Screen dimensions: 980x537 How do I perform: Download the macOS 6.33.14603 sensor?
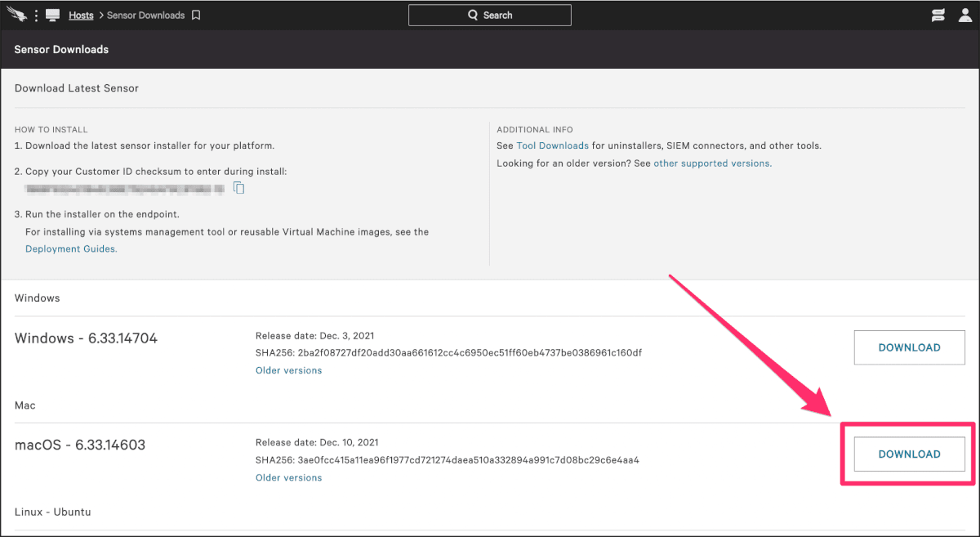pyautogui.click(x=909, y=454)
